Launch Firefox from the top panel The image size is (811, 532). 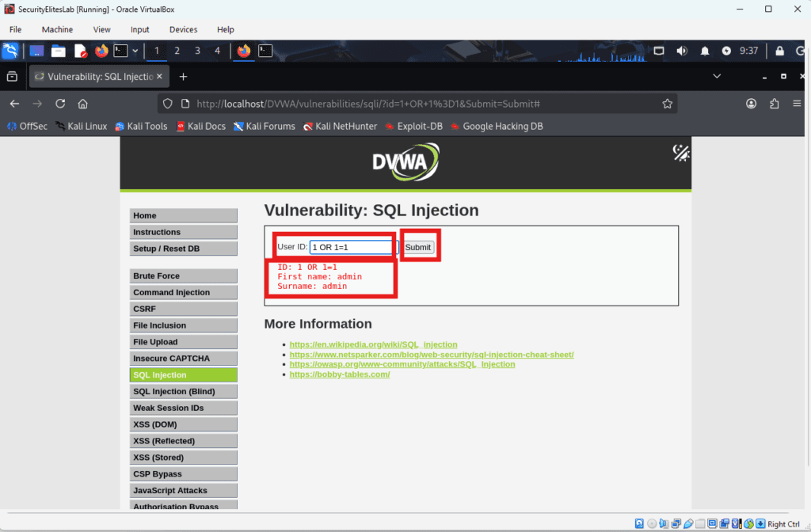[x=101, y=50]
